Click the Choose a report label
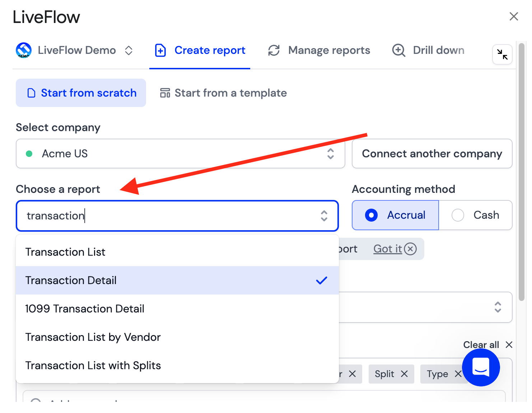 [58, 189]
